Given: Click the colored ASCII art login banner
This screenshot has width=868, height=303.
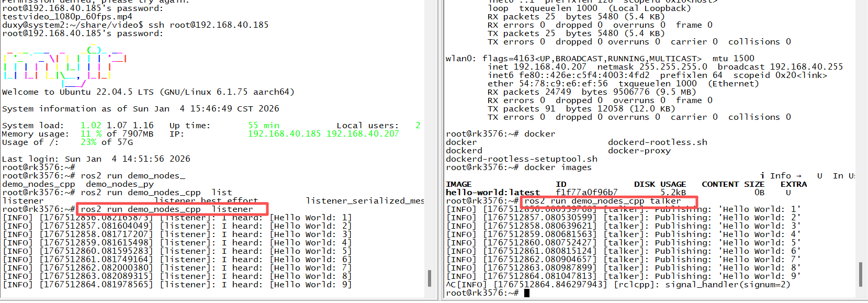Looking at the screenshot, I should (x=65, y=67).
